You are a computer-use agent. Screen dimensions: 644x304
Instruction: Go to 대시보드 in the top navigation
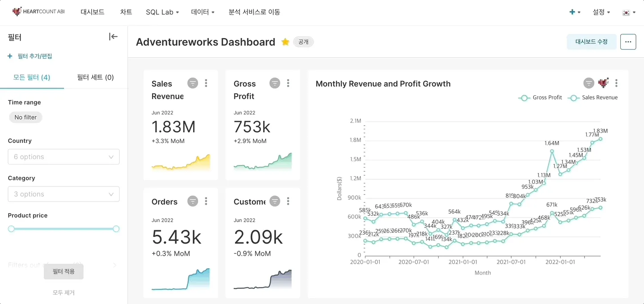tap(93, 12)
